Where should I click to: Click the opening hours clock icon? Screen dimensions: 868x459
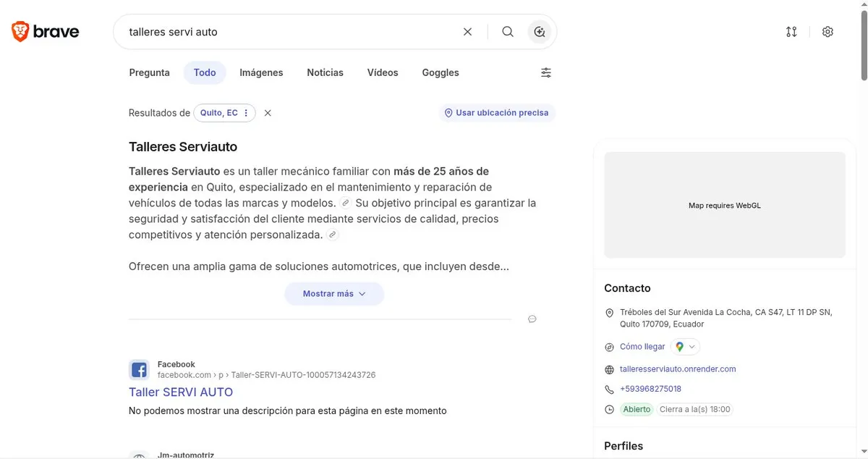609,410
